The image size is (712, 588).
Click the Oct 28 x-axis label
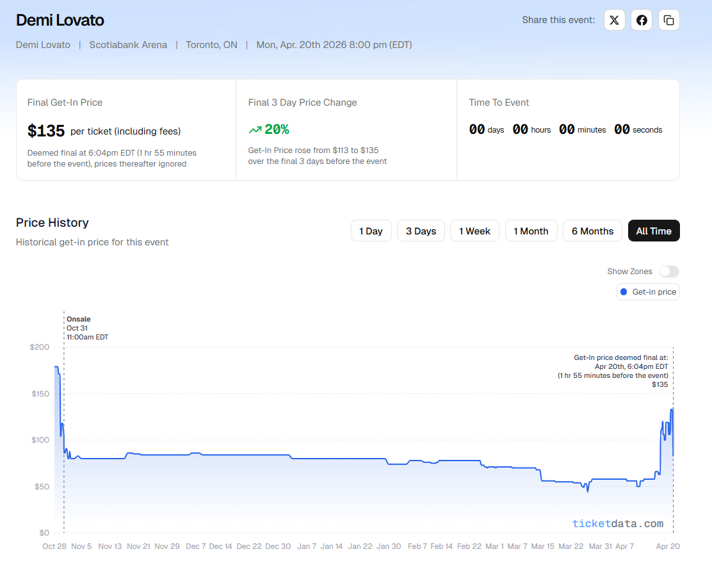point(54,546)
